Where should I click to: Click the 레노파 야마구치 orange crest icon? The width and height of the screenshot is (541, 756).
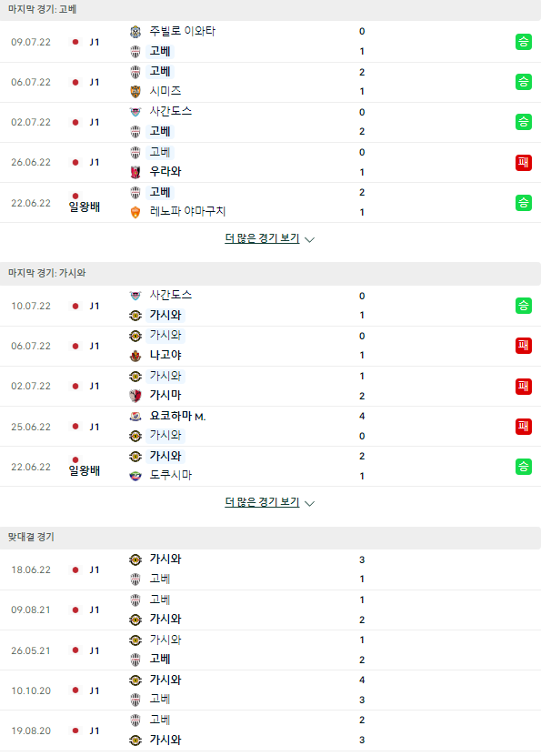[135, 212]
